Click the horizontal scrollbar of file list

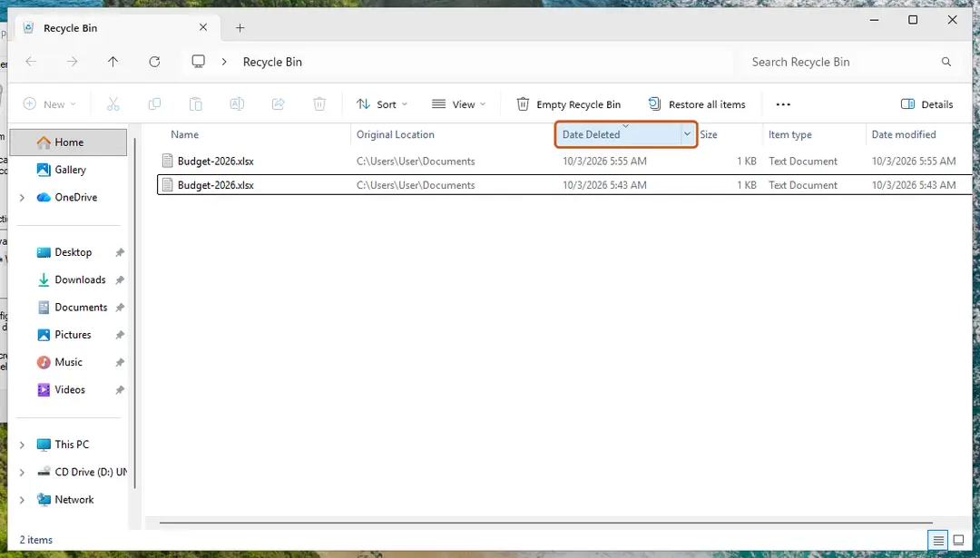pyautogui.click(x=545, y=523)
